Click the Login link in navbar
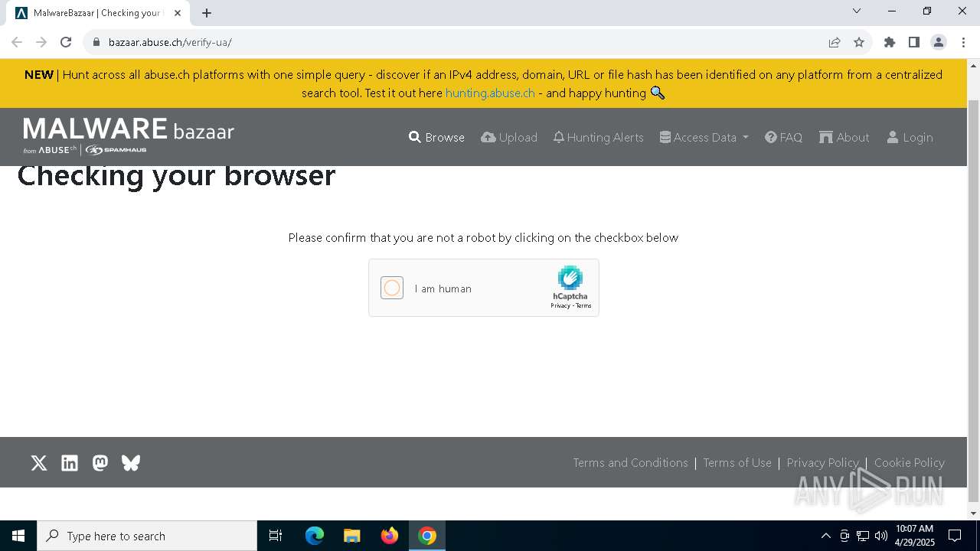The image size is (980, 551). pos(910,137)
